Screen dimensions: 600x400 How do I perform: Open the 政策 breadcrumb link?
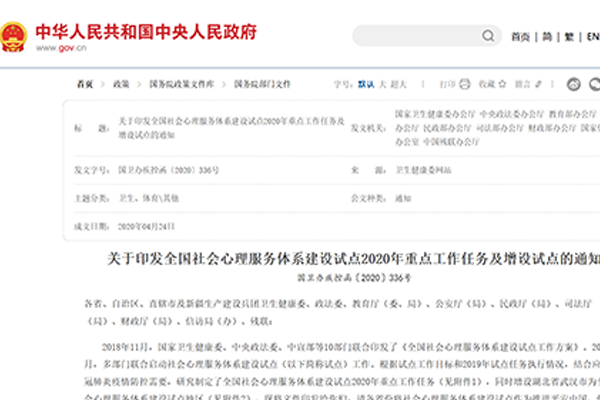click(121, 84)
